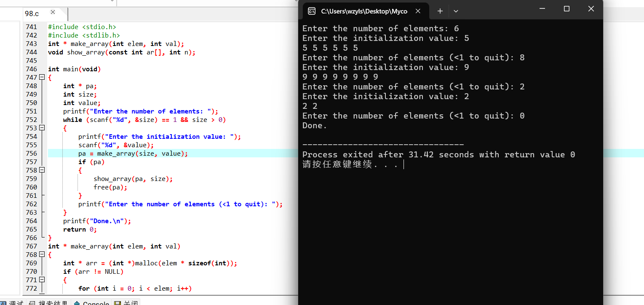Click the while (scanf("%d", &size) line
644x305 pixels.
coord(144,120)
